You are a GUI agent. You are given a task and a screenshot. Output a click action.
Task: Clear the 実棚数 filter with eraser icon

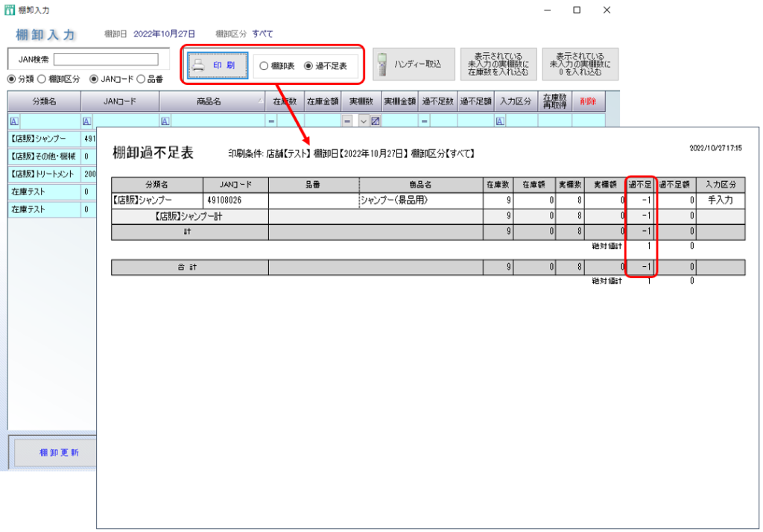point(376,121)
